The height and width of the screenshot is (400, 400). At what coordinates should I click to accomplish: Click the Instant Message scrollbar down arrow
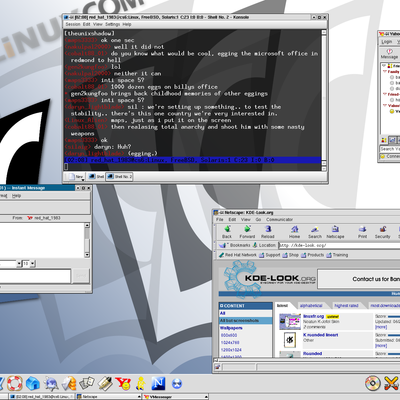[x=87, y=255]
